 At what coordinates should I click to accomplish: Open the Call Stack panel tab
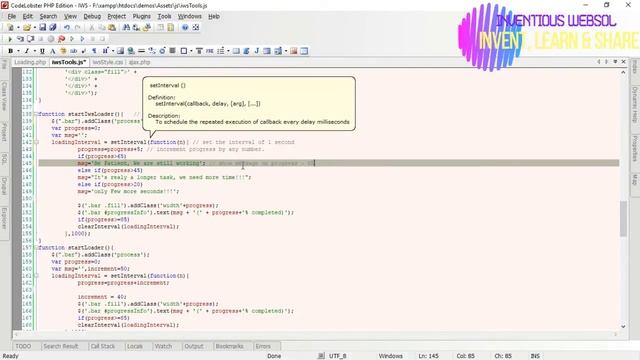click(103, 346)
